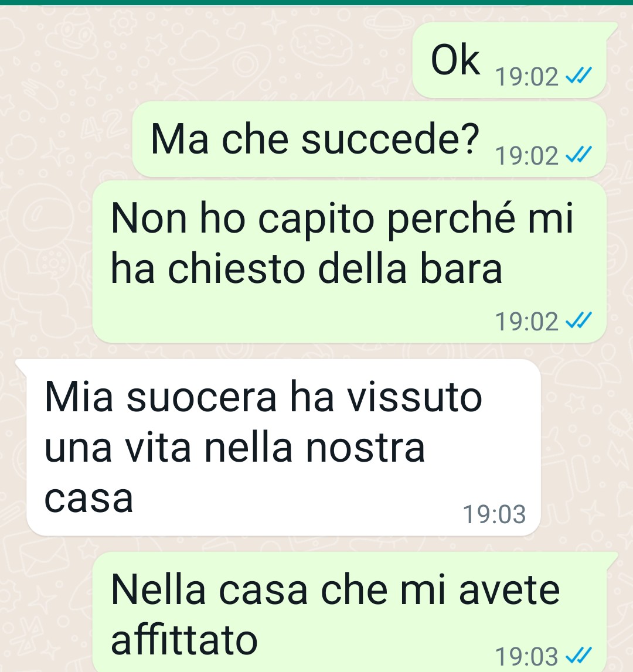Tap the double blue checkmark beside "Ok"

(578, 76)
